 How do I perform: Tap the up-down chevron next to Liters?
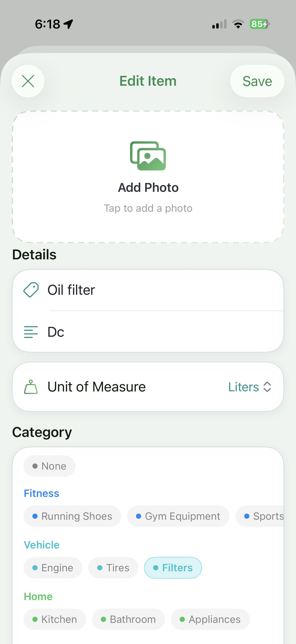(267, 387)
